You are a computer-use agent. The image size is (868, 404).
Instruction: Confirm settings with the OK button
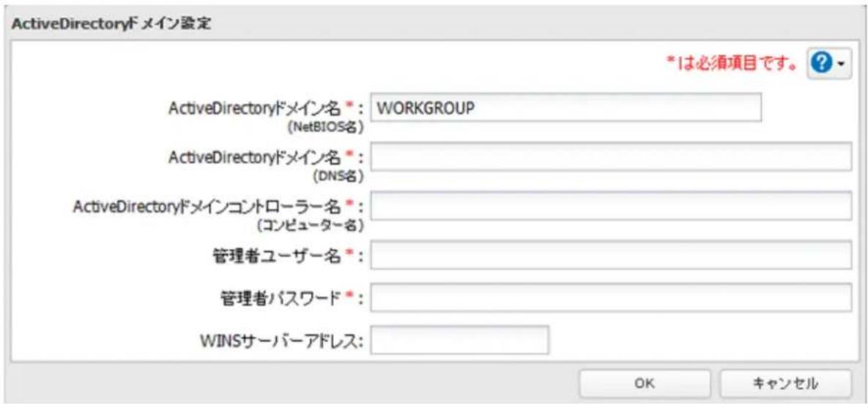tap(645, 383)
